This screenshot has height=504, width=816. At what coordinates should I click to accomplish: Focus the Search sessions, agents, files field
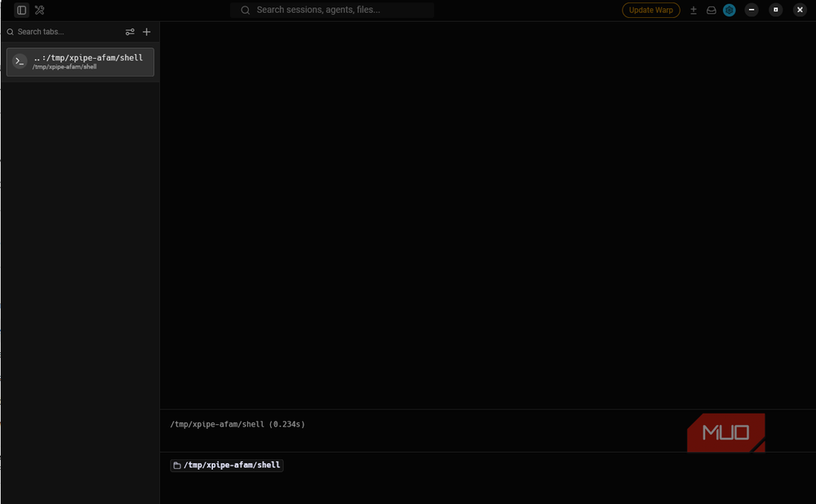tap(332, 10)
